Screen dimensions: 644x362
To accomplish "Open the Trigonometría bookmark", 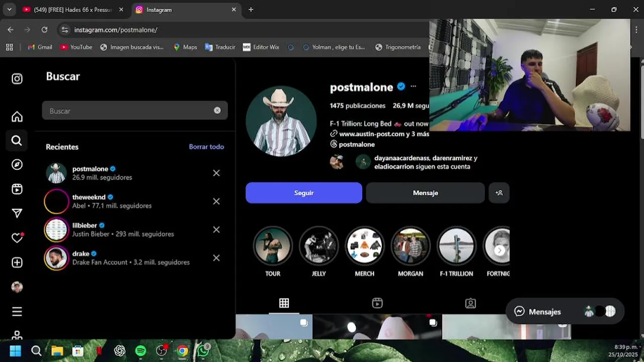I will point(397,47).
